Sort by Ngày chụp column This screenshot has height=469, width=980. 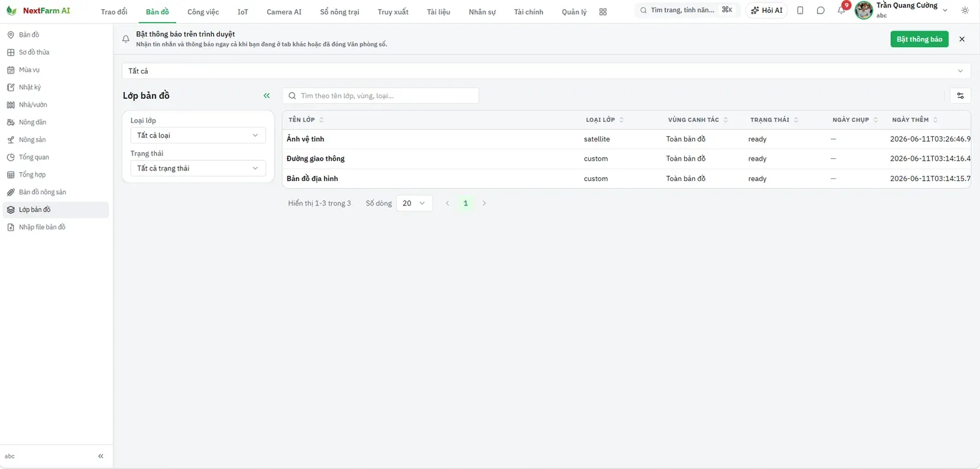coord(855,120)
